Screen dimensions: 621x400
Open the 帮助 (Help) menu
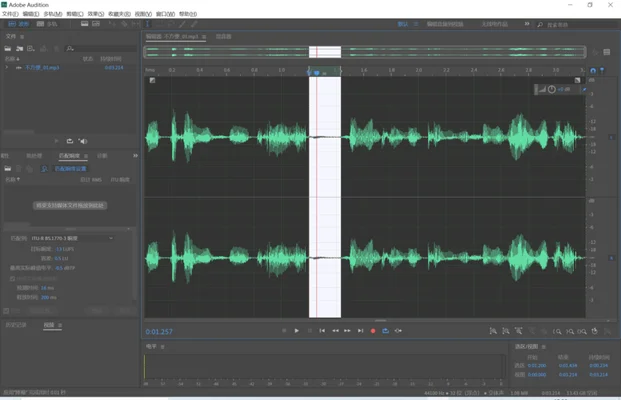click(x=188, y=14)
